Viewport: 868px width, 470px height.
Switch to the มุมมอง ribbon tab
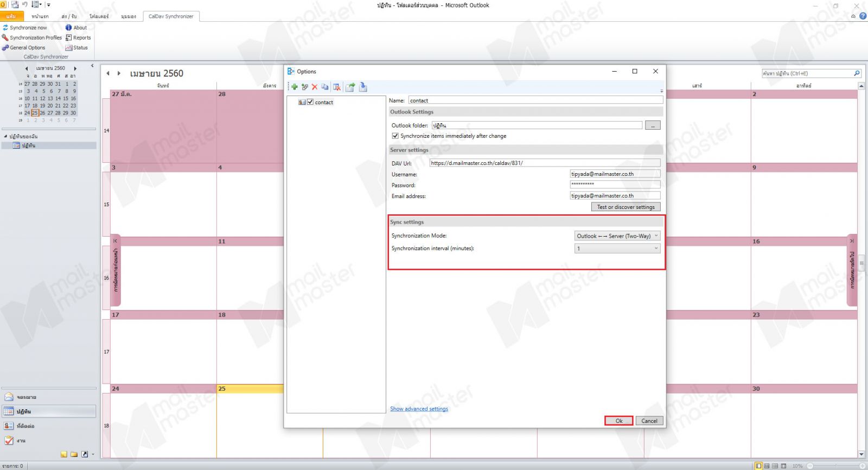[x=129, y=16]
